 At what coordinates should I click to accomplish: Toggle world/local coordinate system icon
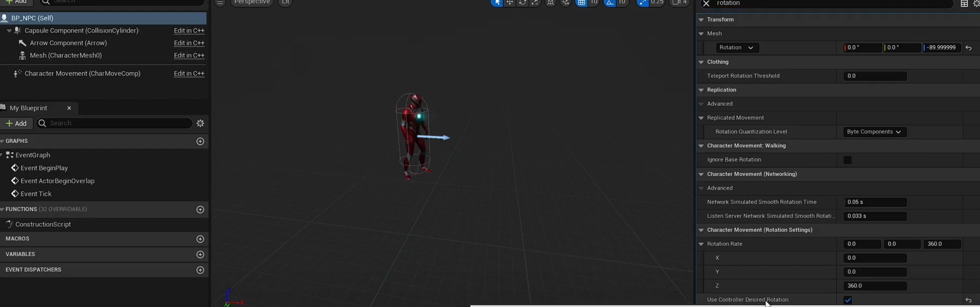tap(550, 3)
